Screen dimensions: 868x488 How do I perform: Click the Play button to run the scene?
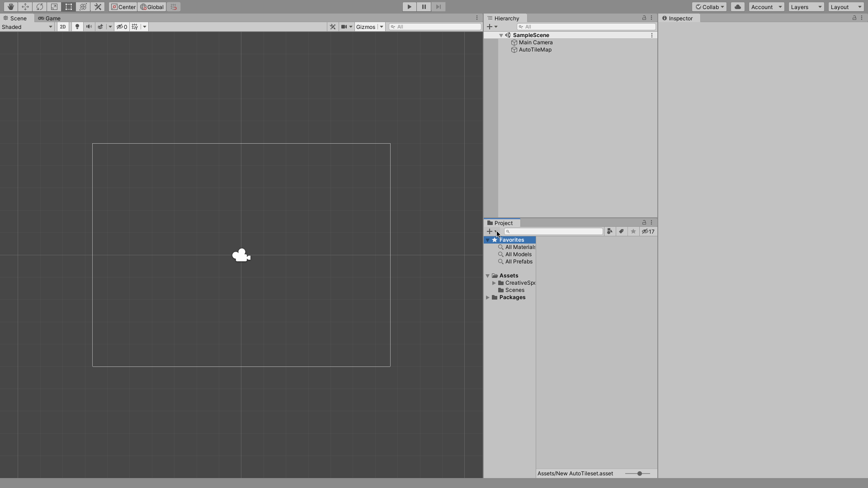(409, 7)
